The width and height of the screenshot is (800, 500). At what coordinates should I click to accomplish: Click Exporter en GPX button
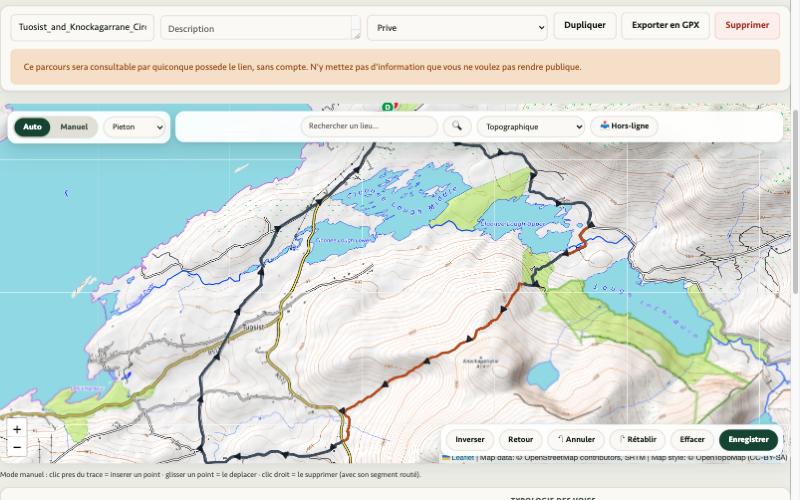click(x=665, y=25)
